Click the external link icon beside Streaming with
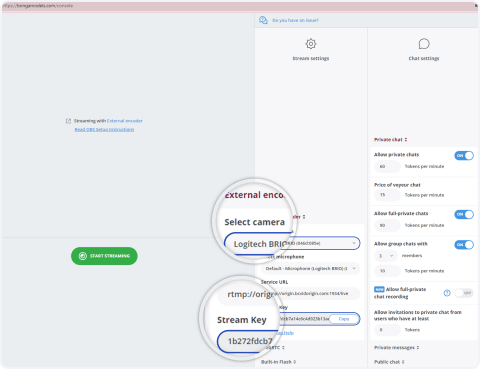Viewport: 480px width, 369px height. [68, 121]
